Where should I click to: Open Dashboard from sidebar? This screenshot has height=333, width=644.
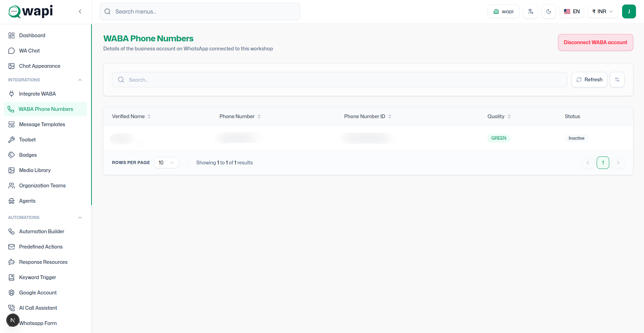(45, 35)
